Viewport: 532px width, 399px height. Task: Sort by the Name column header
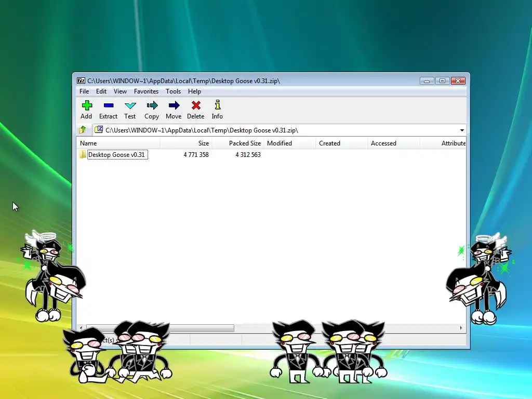click(118, 143)
